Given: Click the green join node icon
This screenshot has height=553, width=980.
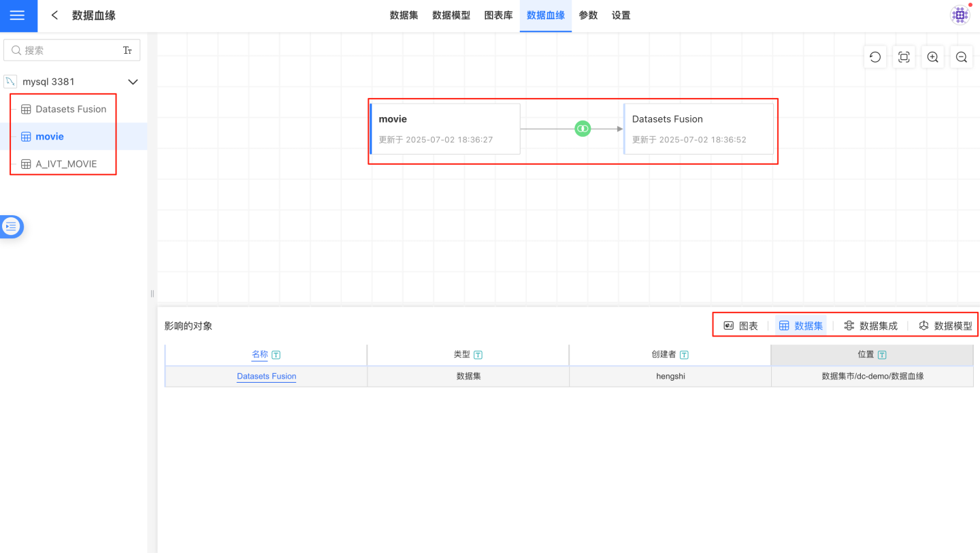Looking at the screenshot, I should click(x=582, y=129).
